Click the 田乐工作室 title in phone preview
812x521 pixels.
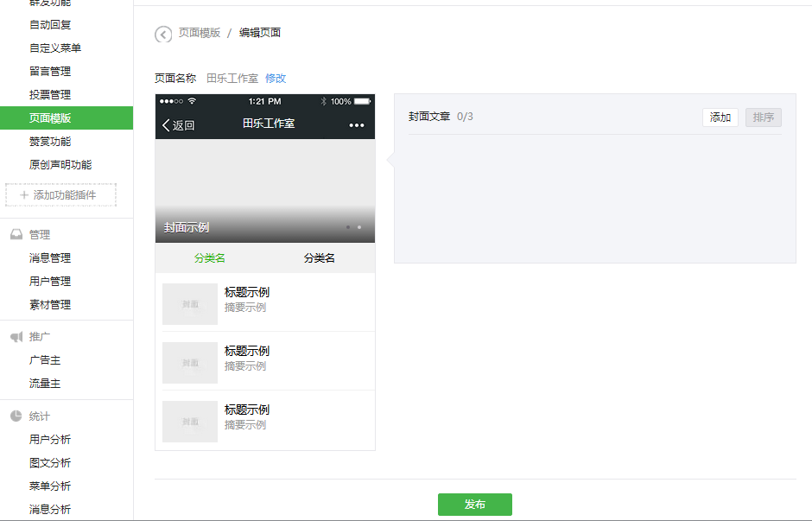coord(269,124)
